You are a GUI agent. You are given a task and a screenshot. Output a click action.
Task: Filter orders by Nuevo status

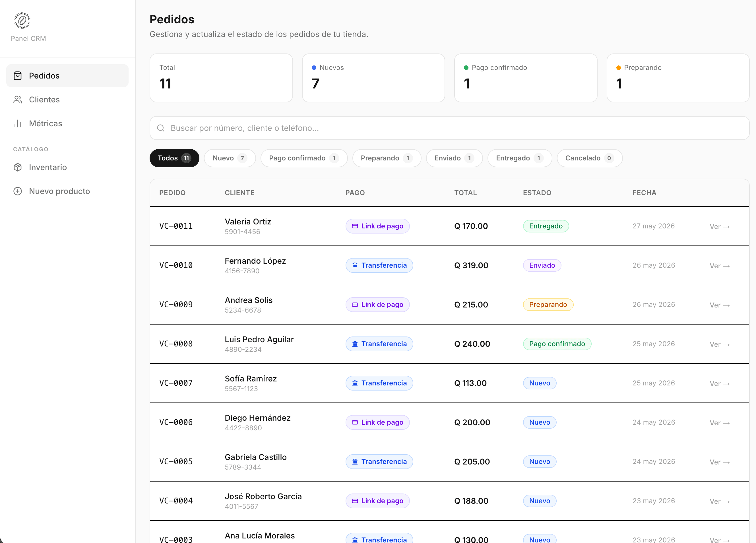coord(230,158)
